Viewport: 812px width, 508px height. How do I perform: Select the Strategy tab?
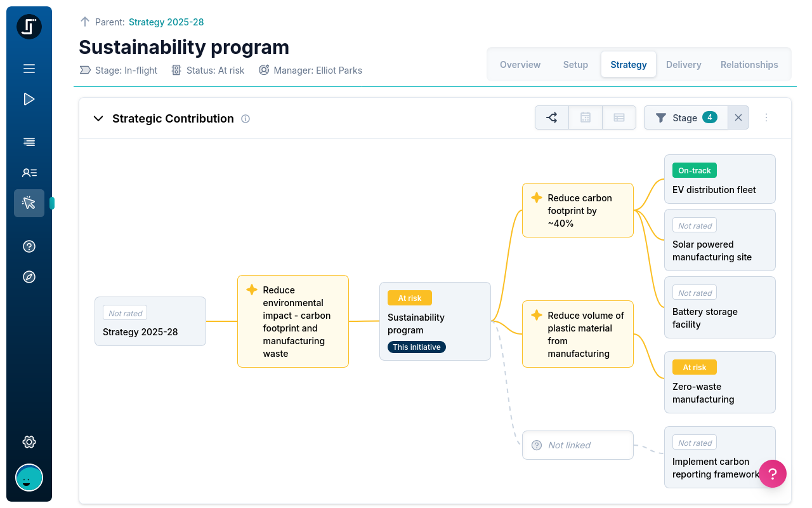pyautogui.click(x=629, y=65)
